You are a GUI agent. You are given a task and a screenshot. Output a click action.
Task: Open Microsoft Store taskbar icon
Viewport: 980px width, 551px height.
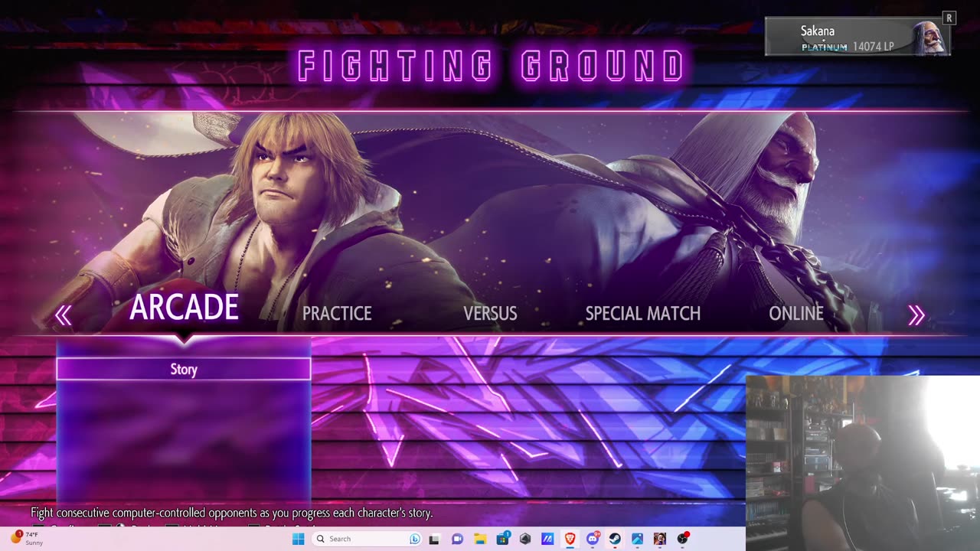point(503,539)
